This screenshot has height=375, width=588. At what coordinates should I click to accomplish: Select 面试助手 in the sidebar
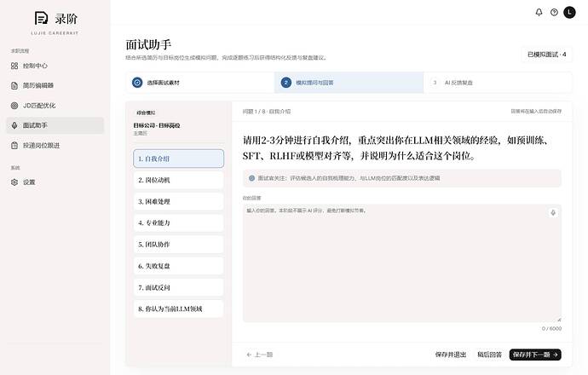coord(55,125)
